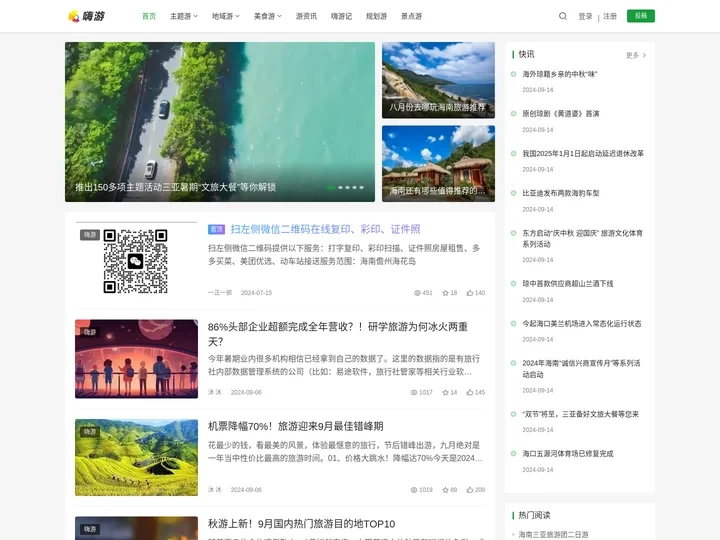Open 海南还有哪些值得推荐的 image card

438,163
